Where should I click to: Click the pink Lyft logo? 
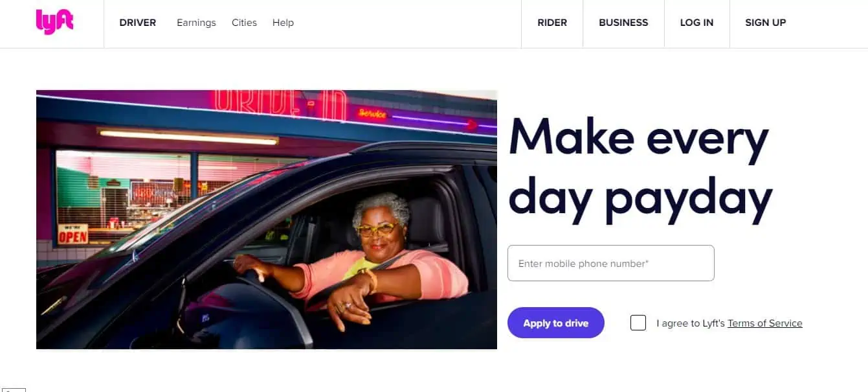pos(54,22)
